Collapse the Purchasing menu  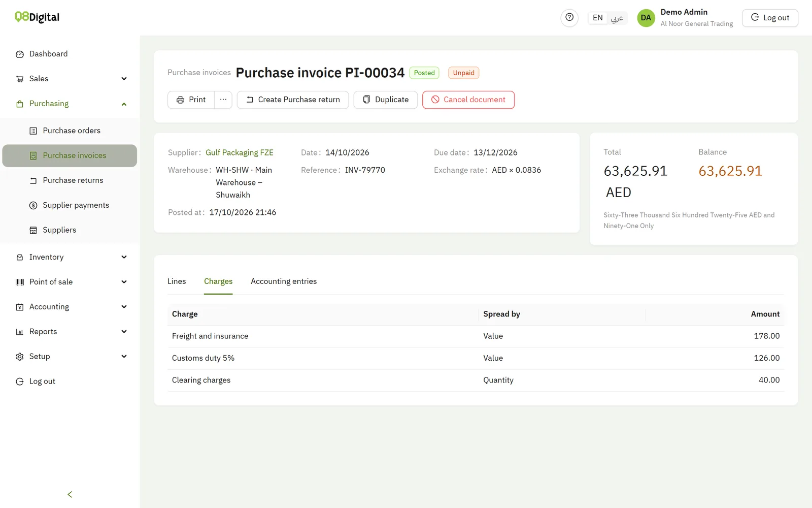coord(70,104)
